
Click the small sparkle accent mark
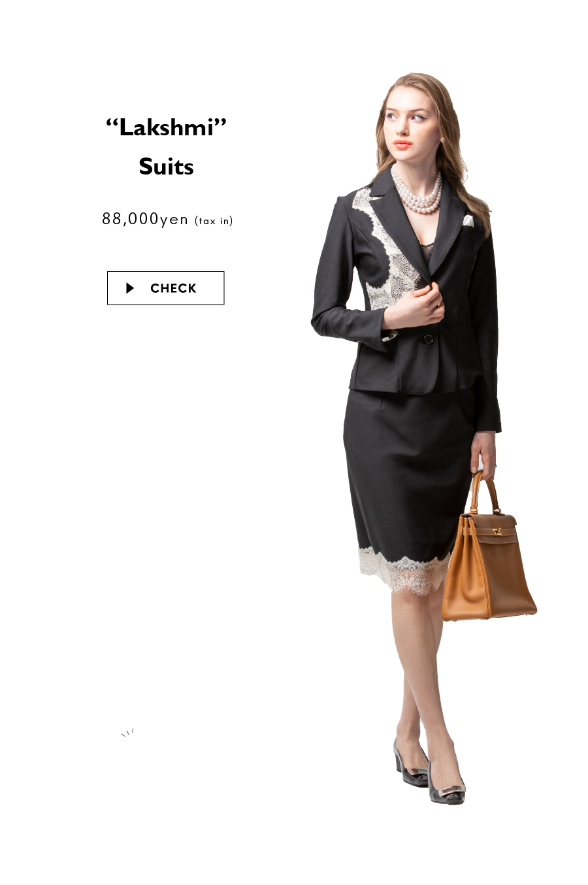pyautogui.click(x=127, y=732)
